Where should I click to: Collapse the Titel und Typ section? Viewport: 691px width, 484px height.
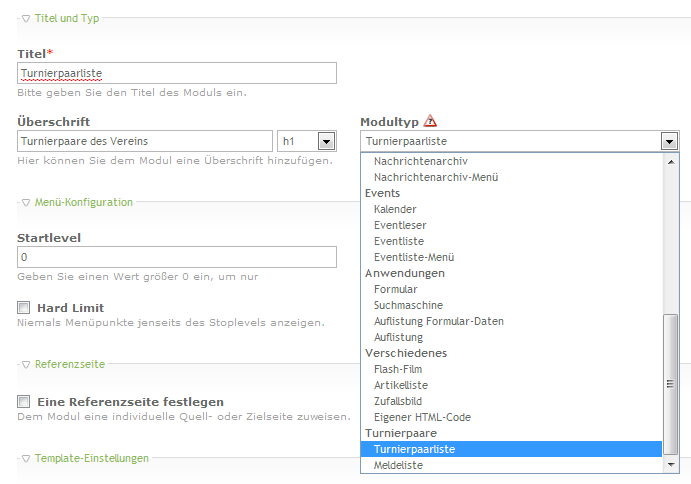[x=26, y=18]
